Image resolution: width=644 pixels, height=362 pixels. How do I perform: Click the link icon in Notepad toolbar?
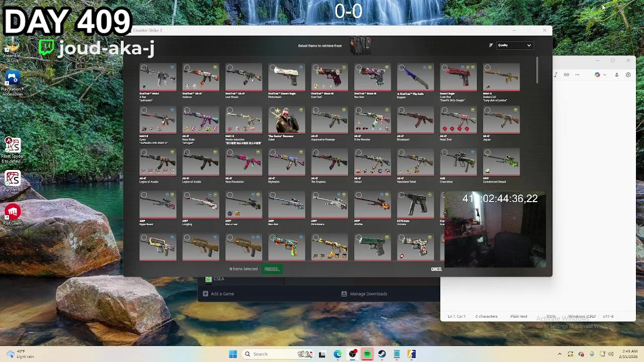[567, 75]
